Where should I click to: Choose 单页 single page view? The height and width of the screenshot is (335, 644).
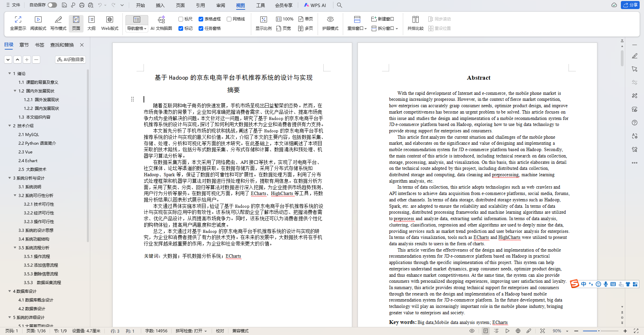pyautogui.click(x=306, y=19)
